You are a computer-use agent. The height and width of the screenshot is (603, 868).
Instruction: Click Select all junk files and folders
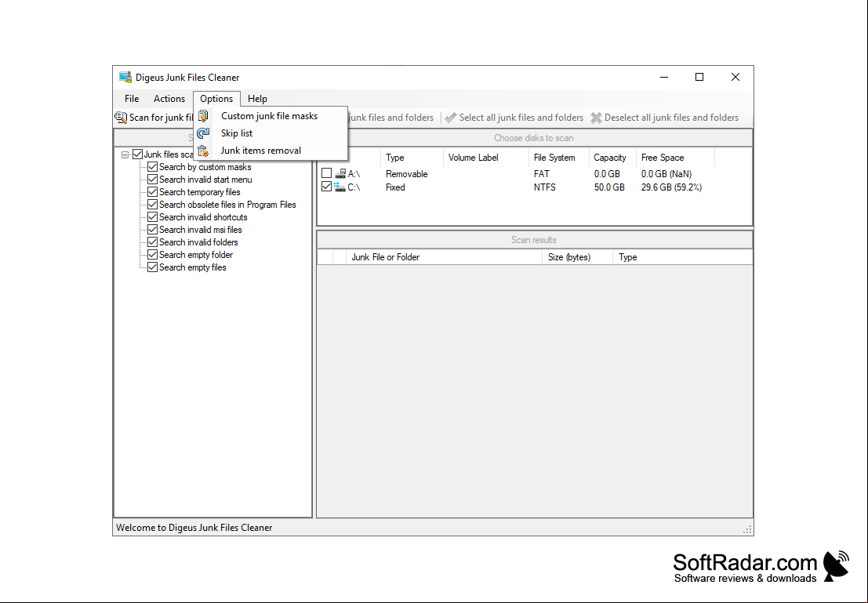(514, 118)
